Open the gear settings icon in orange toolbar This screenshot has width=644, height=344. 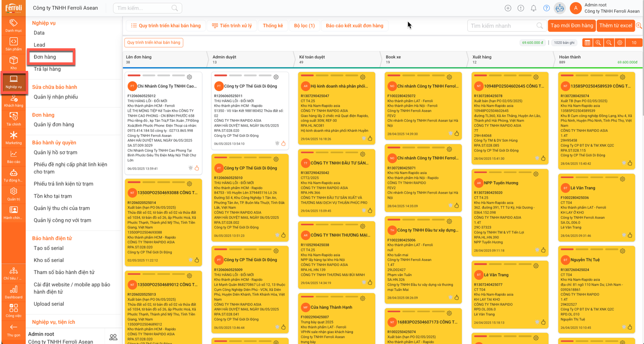[620, 43]
